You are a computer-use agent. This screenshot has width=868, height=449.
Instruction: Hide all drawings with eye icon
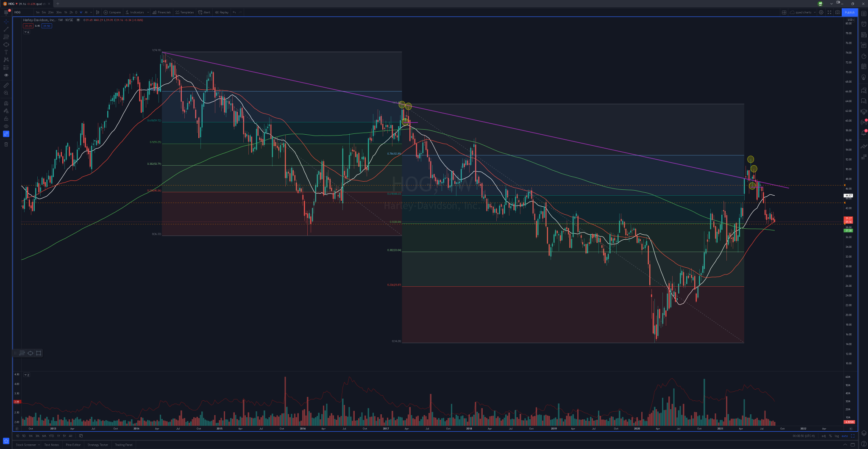tap(6, 126)
